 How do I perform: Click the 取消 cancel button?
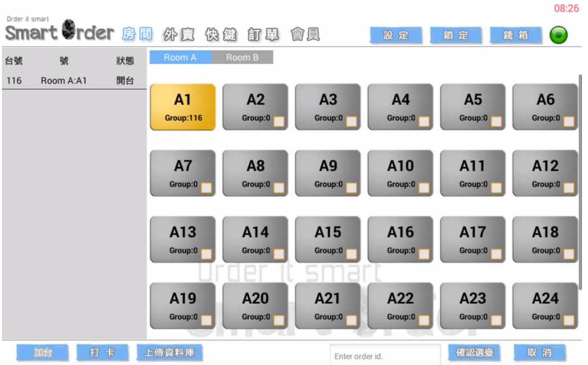pyautogui.click(x=539, y=353)
